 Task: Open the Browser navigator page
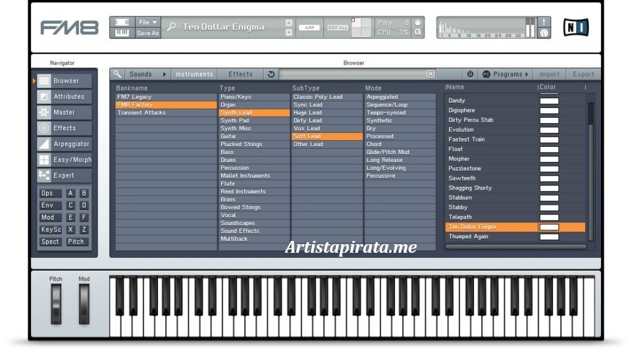click(65, 80)
